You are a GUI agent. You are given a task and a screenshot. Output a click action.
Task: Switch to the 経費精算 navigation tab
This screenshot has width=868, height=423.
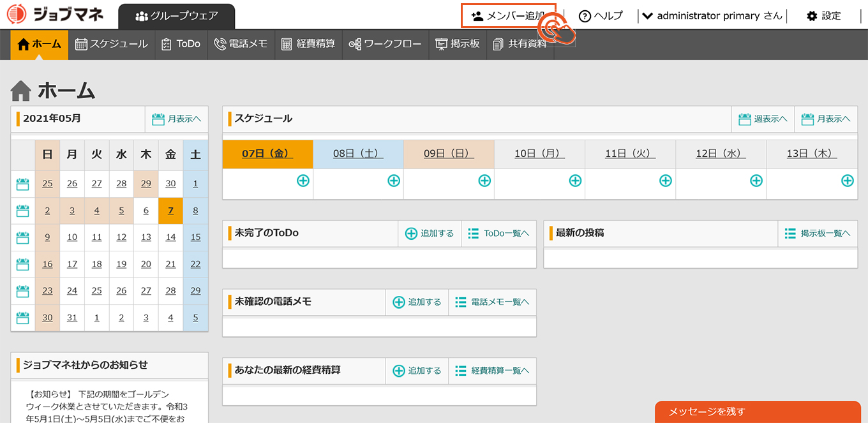pos(308,44)
